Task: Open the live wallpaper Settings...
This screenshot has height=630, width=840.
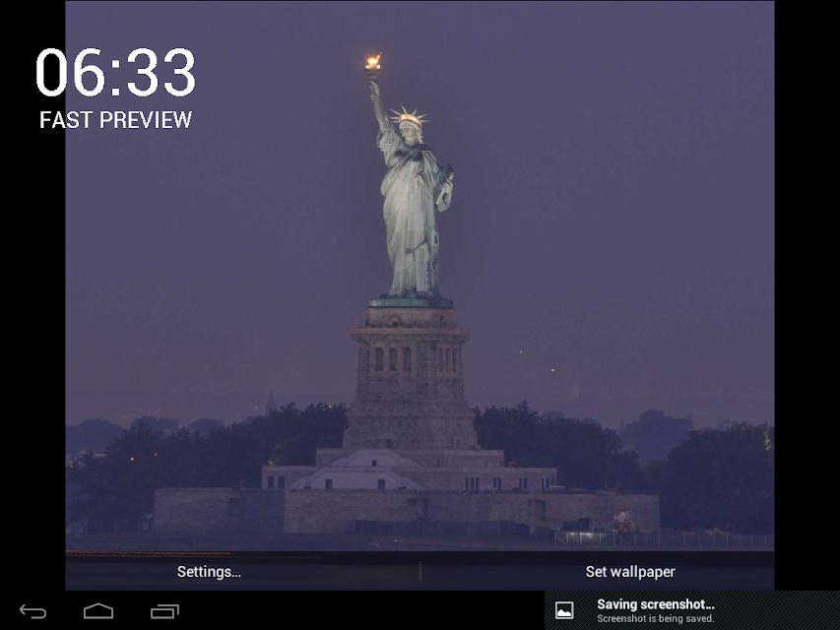Action: pos(210,572)
